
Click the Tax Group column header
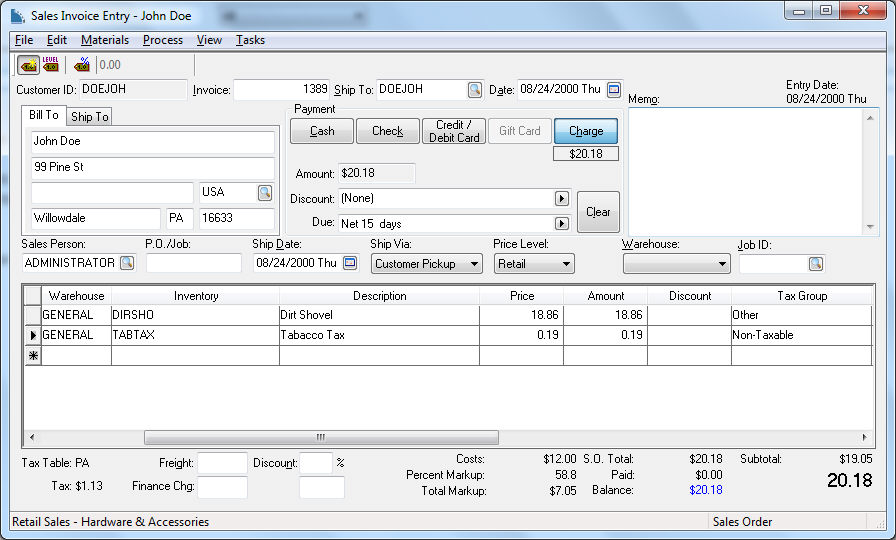[x=802, y=296]
